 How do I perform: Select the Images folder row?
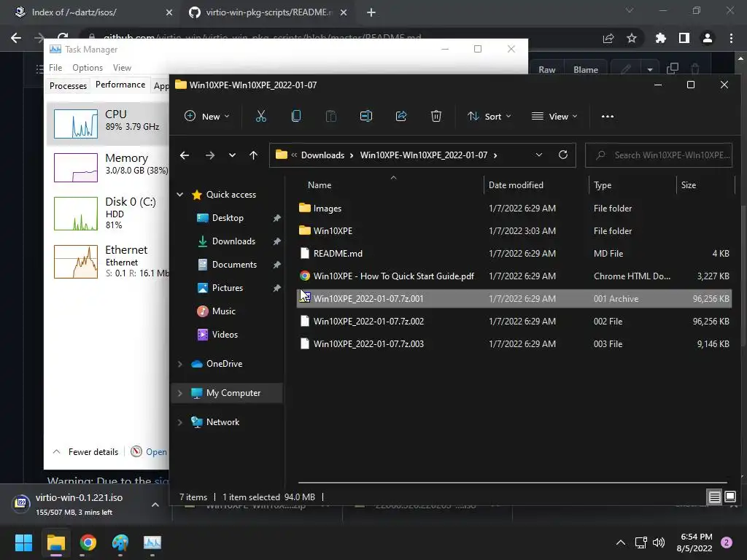pyautogui.click(x=514, y=208)
